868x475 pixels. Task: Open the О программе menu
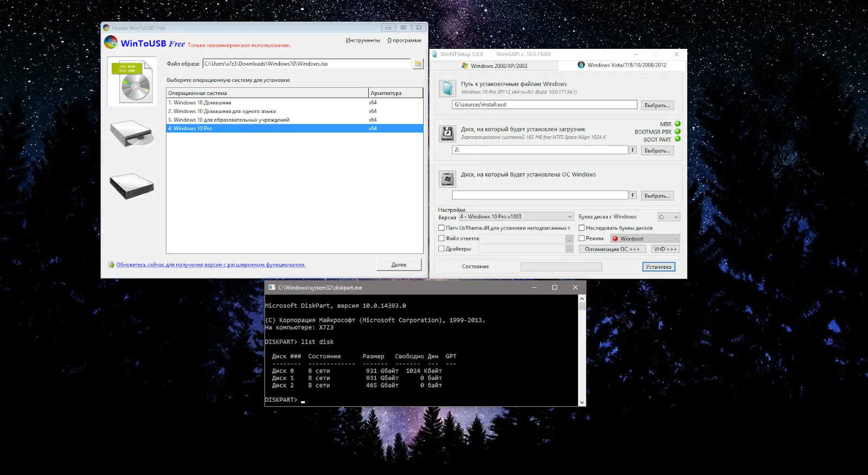click(x=404, y=40)
